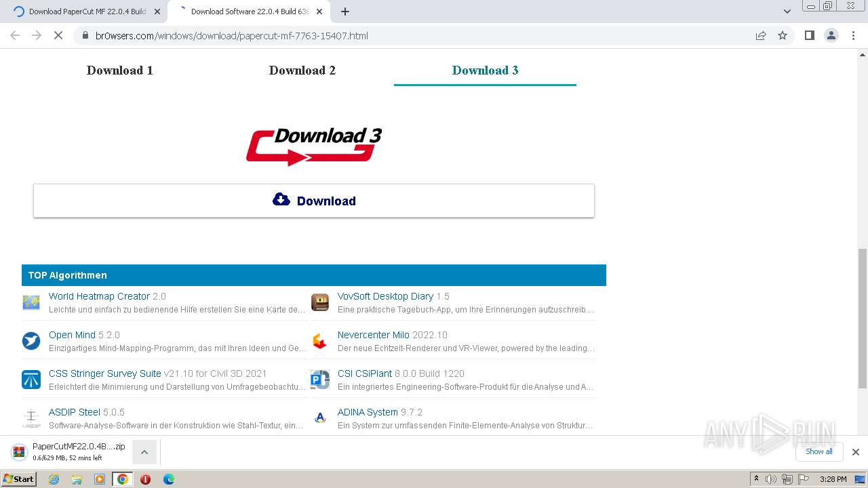Click the red Download 3 arrow logo
The width and height of the screenshot is (868, 488).
314,146
